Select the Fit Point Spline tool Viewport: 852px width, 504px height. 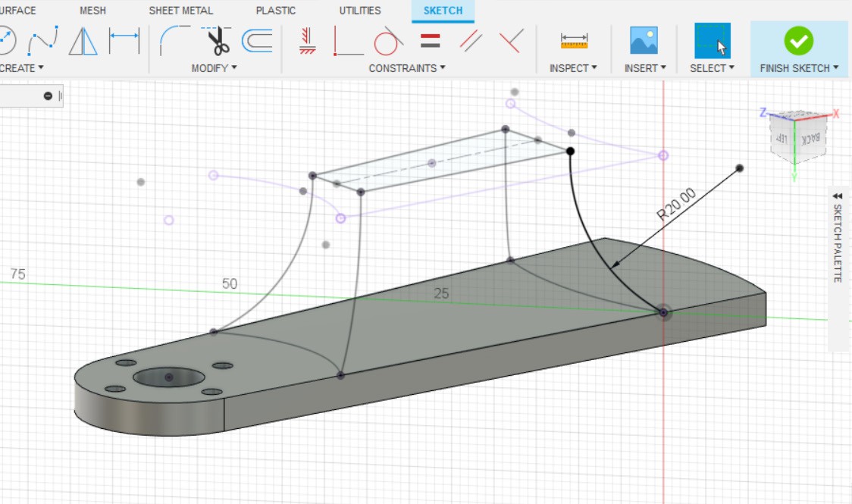pos(43,40)
